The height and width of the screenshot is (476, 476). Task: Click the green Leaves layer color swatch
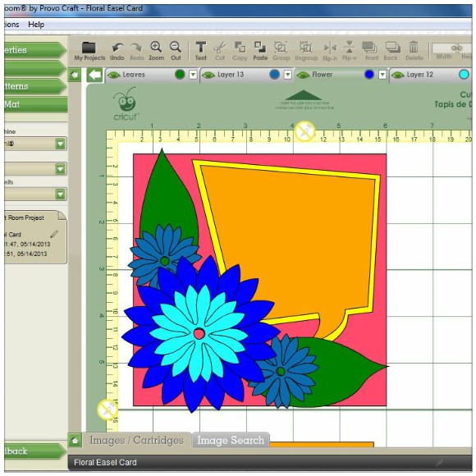click(x=180, y=75)
